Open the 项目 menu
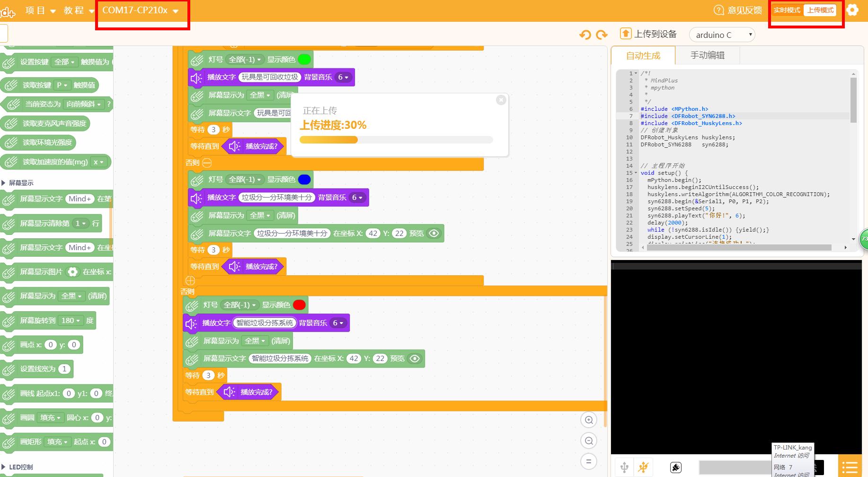This screenshot has height=477, width=868. [40, 10]
